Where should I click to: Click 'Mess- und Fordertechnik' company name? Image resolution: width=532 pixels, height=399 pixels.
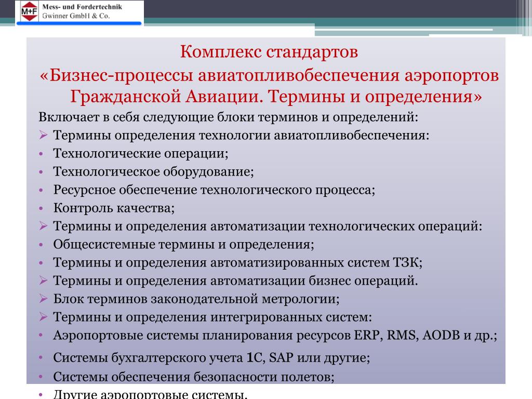pyautogui.click(x=82, y=7)
